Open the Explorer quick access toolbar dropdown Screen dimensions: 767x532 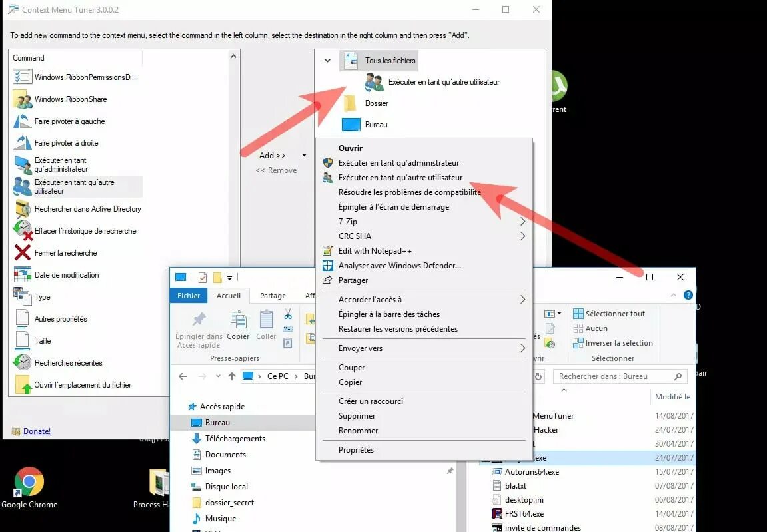click(229, 278)
